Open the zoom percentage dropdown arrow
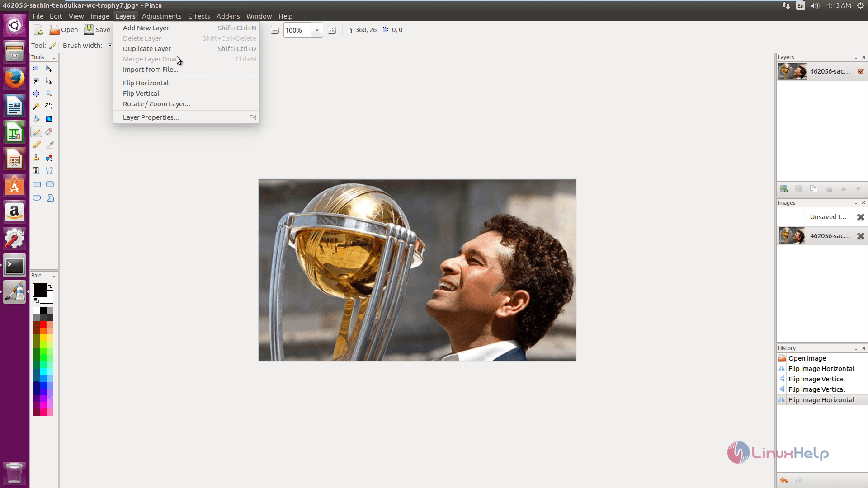The image size is (868, 488). click(x=317, y=30)
